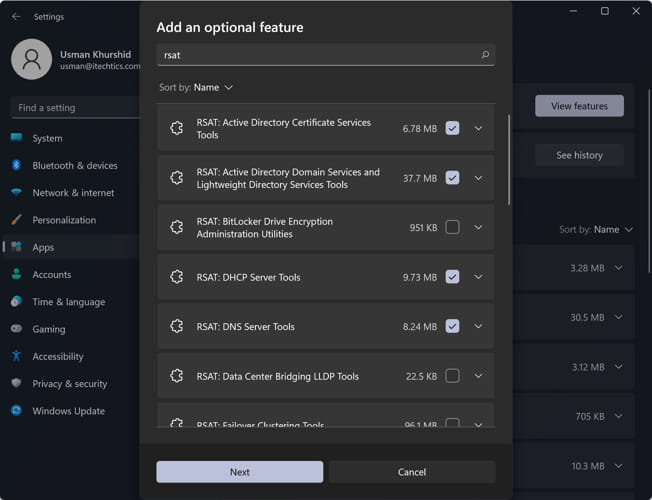Image resolution: width=652 pixels, height=500 pixels.
Task: Click Next to install selected features
Action: tap(240, 472)
